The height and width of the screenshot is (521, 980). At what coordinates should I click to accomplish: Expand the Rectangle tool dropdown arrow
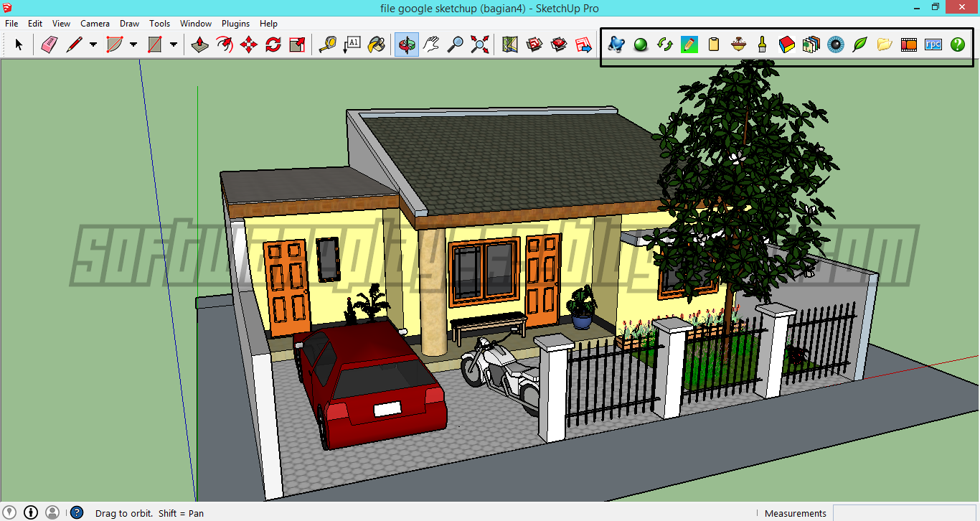pos(174,44)
